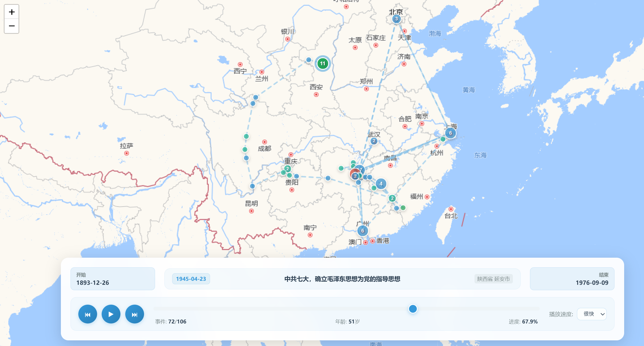Screen dimensions: 644x346
Task: Click the Shanghai cluster marker labeled 6
Action: point(450,133)
